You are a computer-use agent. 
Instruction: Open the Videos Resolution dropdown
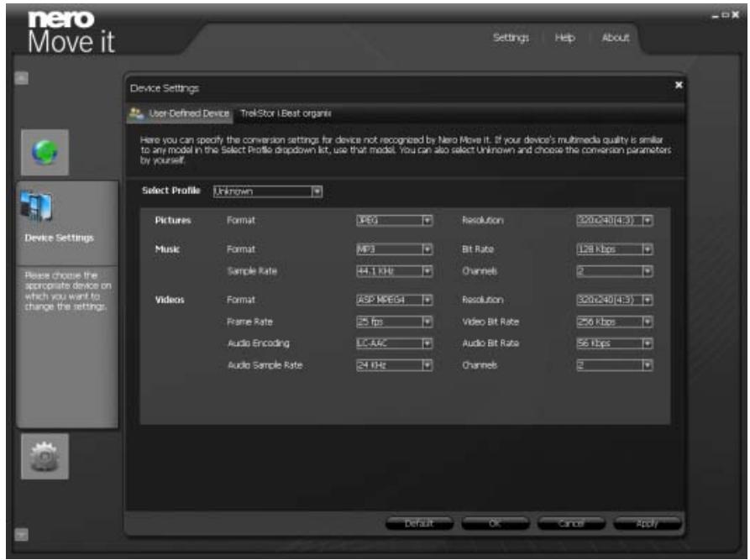(x=615, y=300)
